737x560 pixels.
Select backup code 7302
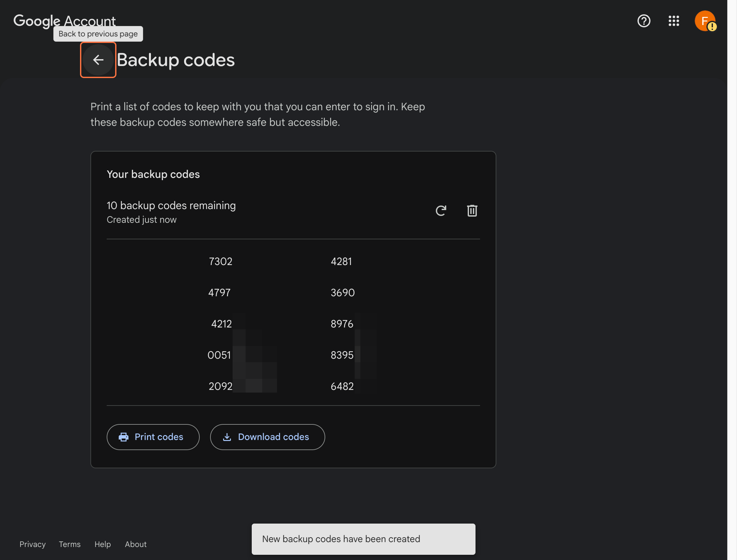220,261
